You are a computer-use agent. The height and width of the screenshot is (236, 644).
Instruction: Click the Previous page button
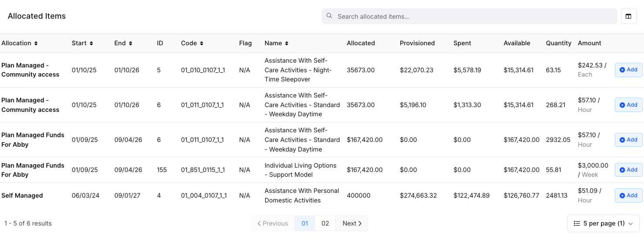273,223
